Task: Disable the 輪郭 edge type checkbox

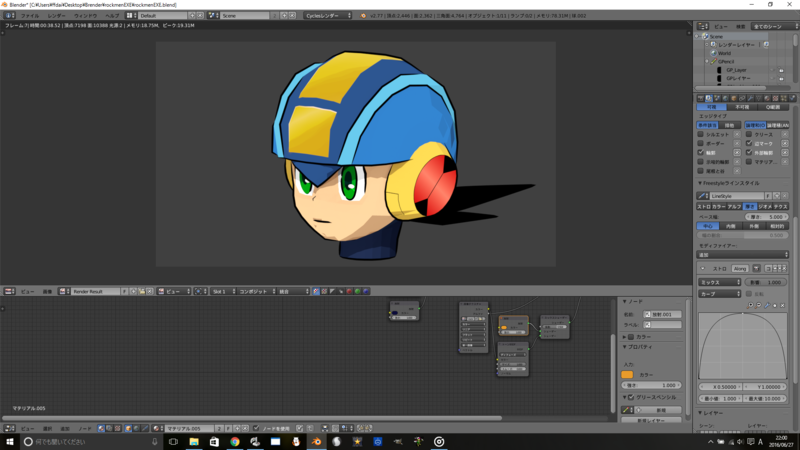Action: pos(701,153)
